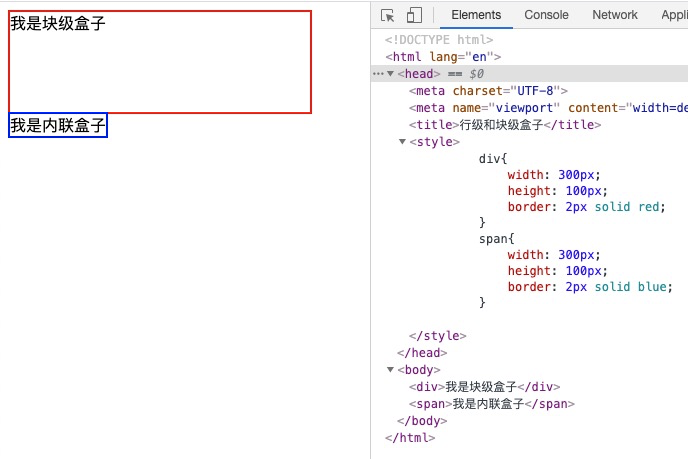
Task: Open the Network tab
Action: point(615,15)
